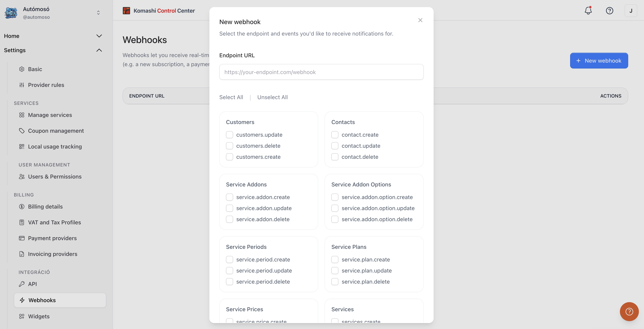644x329 pixels.
Task: Click the Widgets icon in sidebar
Action: click(x=22, y=317)
